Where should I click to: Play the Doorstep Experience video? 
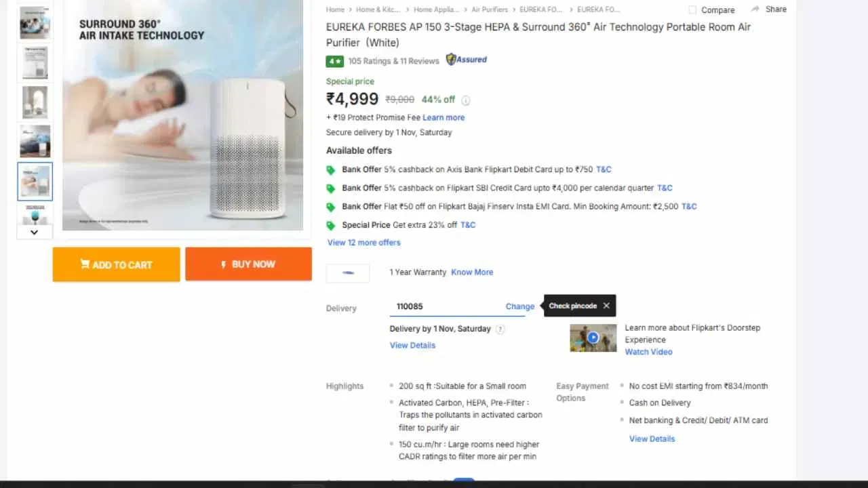pos(593,338)
